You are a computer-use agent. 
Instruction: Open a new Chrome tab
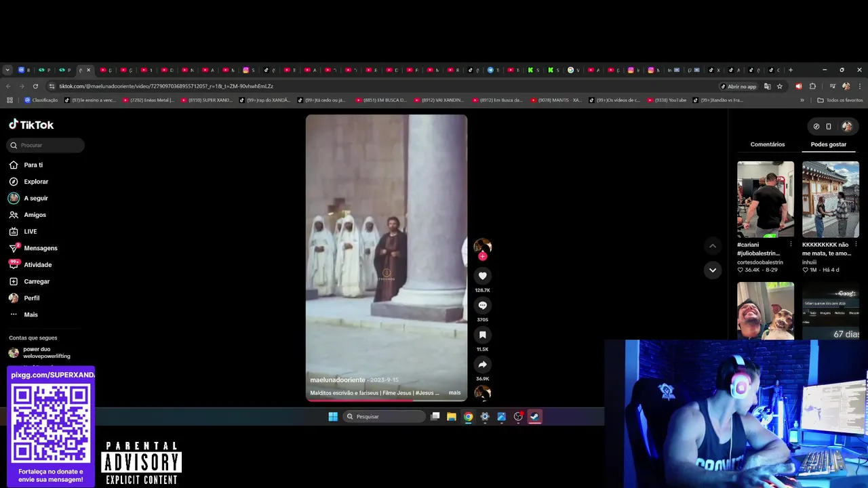[x=790, y=70]
